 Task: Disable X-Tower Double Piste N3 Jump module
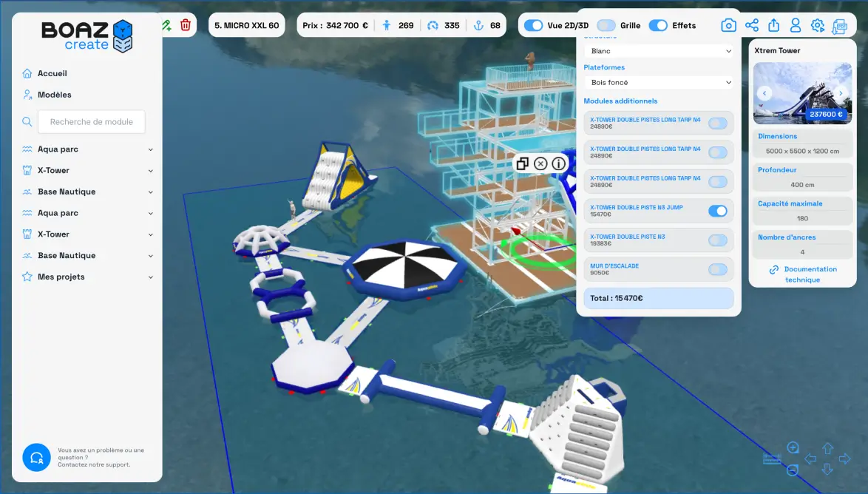coord(717,211)
